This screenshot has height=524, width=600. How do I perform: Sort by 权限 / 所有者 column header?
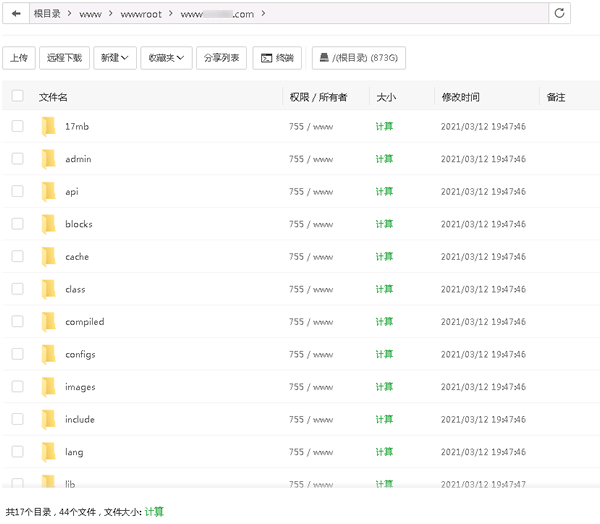coord(318,97)
